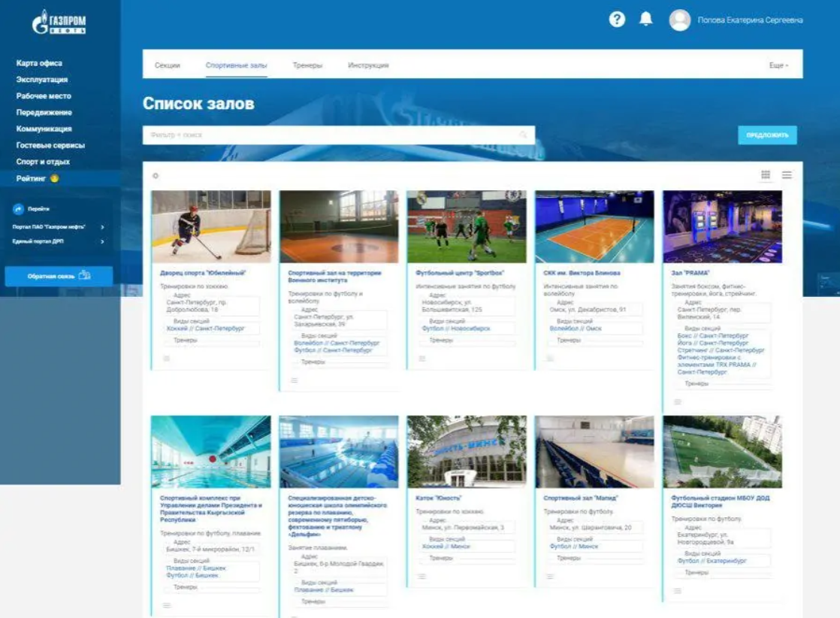Open the user avatar next to Попова Екатерина
The height and width of the screenshot is (618, 840).
click(680, 20)
